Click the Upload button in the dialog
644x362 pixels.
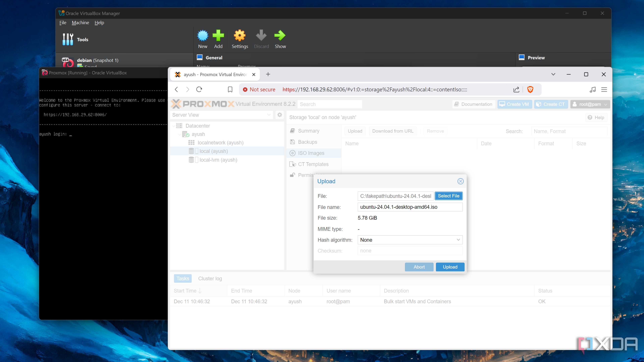click(x=450, y=267)
